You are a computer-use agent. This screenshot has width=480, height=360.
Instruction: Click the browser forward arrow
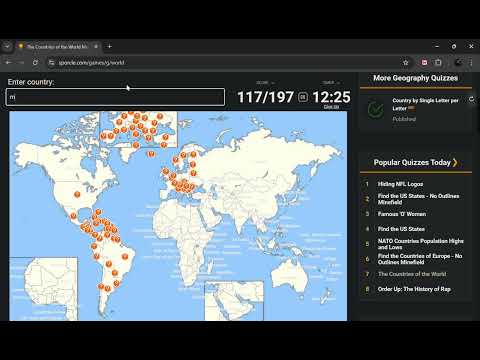21,62
